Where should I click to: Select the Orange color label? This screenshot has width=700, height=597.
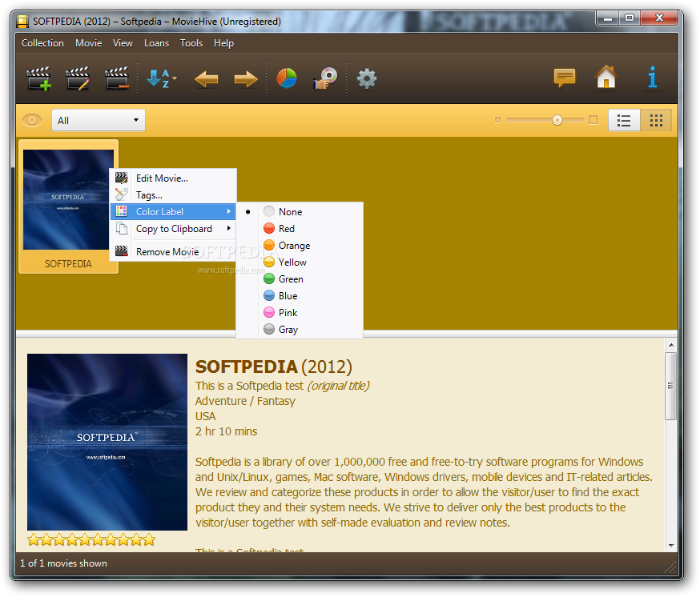click(300, 246)
